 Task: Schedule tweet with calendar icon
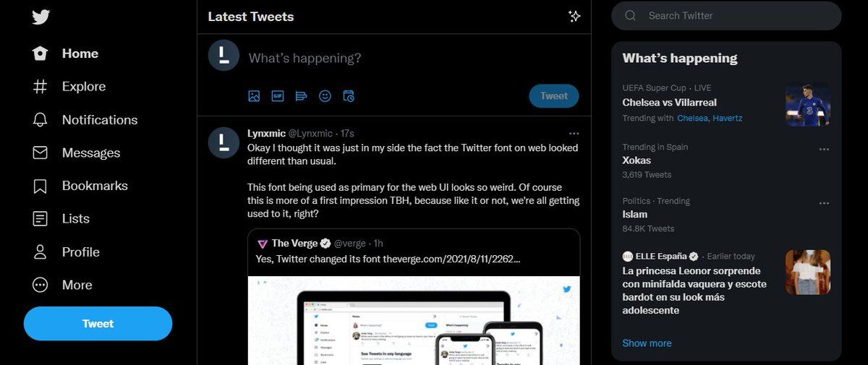(x=349, y=95)
